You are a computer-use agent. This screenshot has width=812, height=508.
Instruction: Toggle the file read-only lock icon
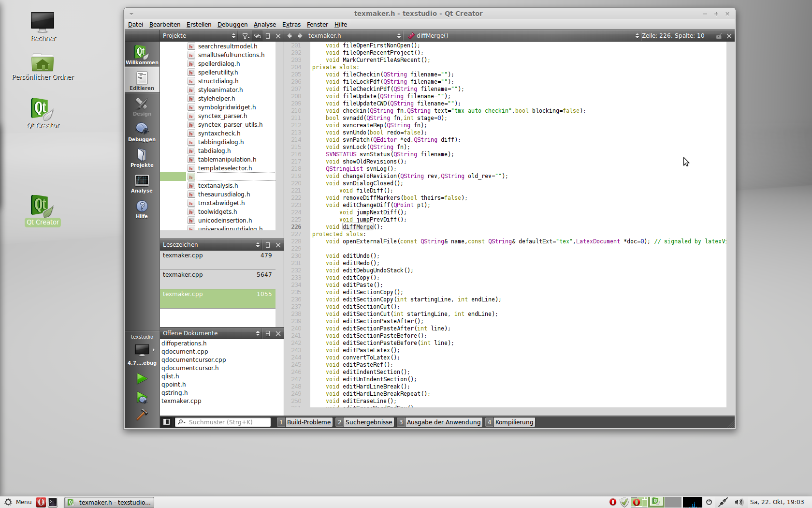pyautogui.click(x=719, y=36)
